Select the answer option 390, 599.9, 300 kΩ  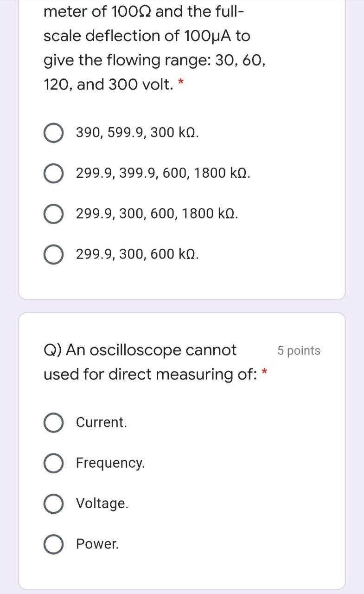(x=53, y=133)
